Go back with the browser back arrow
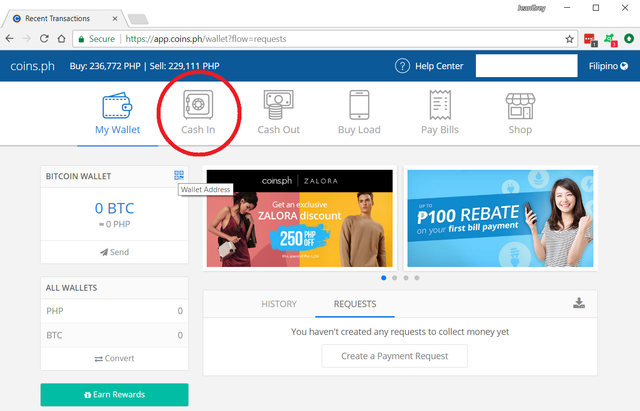640x411 pixels. 9,39
